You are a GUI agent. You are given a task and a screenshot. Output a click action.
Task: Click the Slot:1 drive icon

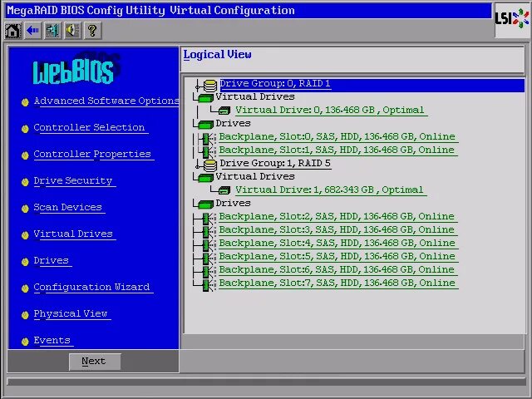pyautogui.click(x=207, y=151)
